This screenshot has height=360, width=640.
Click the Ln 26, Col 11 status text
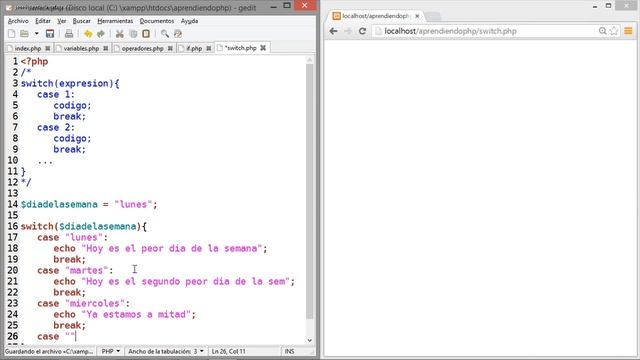229,351
